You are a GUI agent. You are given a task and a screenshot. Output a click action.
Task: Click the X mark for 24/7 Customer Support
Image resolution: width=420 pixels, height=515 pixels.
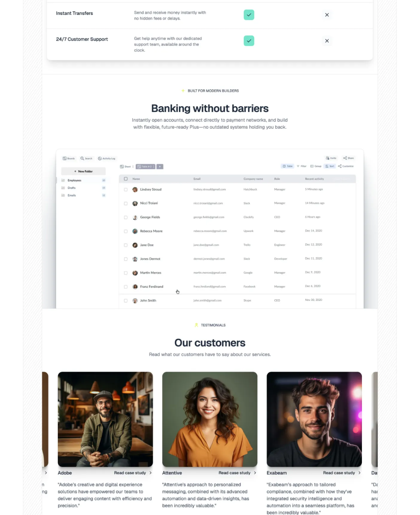click(327, 41)
